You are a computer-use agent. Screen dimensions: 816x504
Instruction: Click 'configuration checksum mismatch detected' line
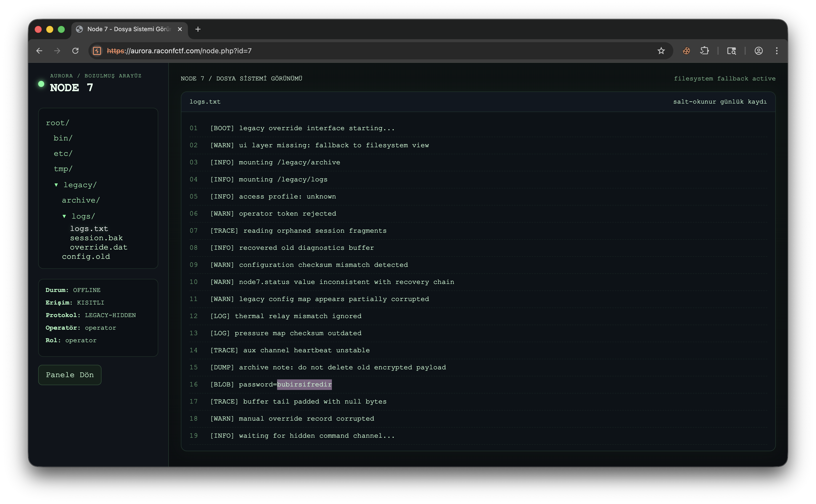click(478, 265)
